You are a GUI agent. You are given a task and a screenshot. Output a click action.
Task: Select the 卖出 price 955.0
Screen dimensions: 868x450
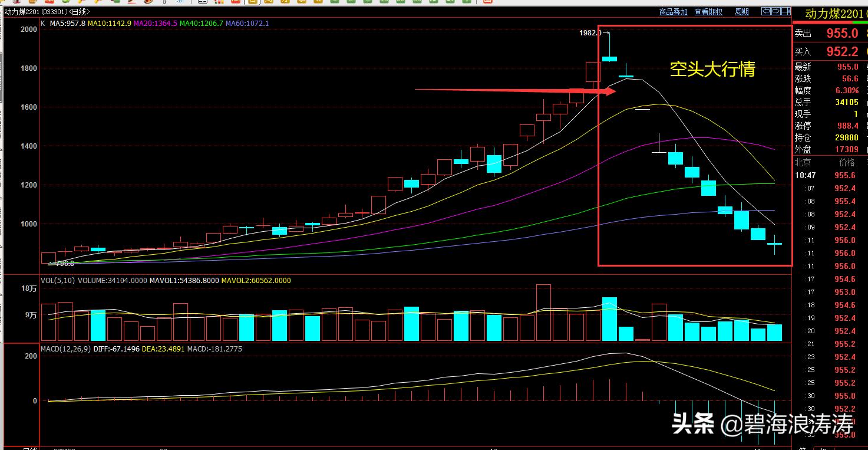(843, 34)
